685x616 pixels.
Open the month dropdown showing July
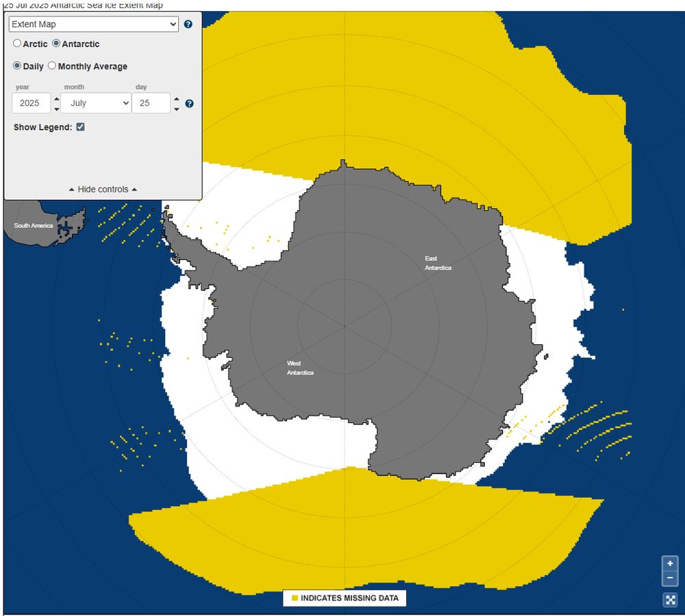pos(95,103)
